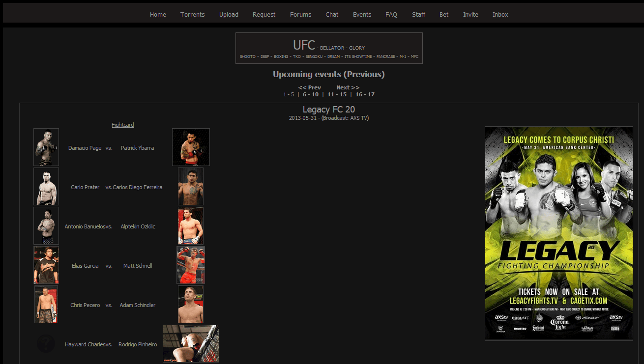Image resolution: width=644 pixels, height=364 pixels.
Task: Open Chris Pecero's fighter name
Action: point(85,305)
